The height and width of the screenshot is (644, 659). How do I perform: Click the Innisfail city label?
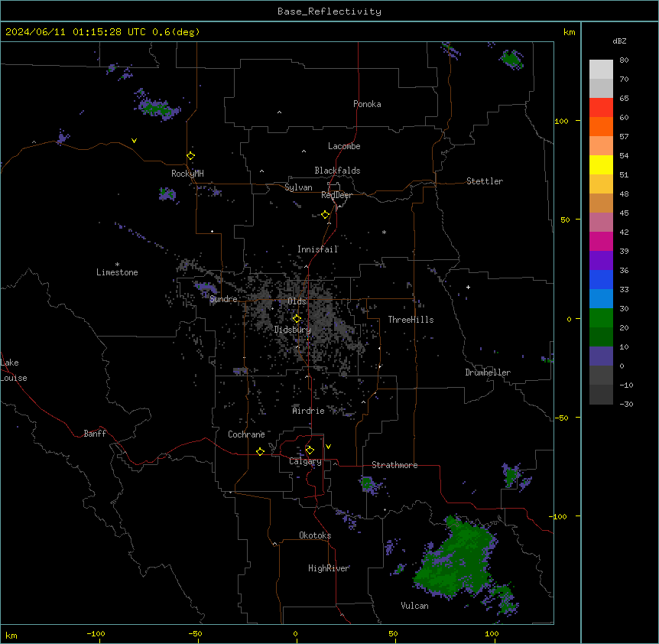coord(318,249)
